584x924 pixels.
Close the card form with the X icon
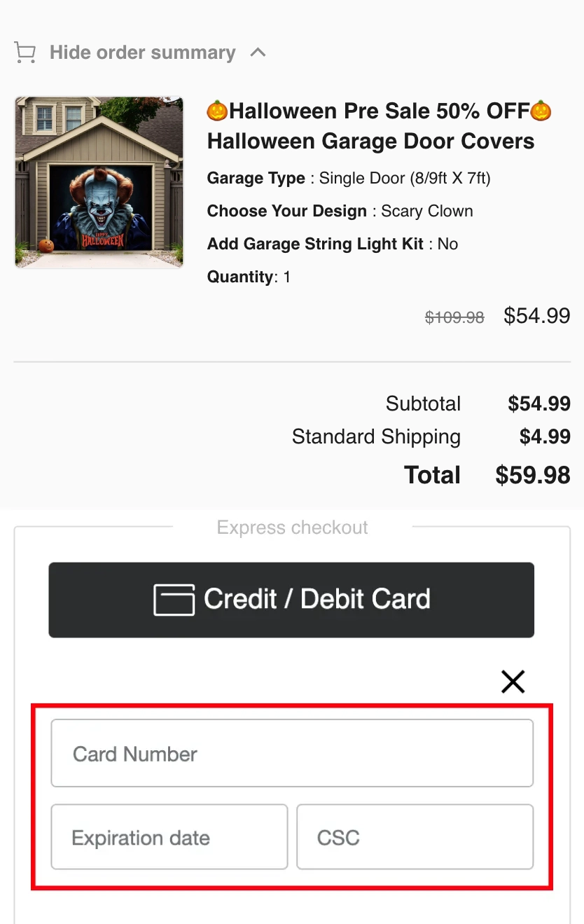[513, 682]
